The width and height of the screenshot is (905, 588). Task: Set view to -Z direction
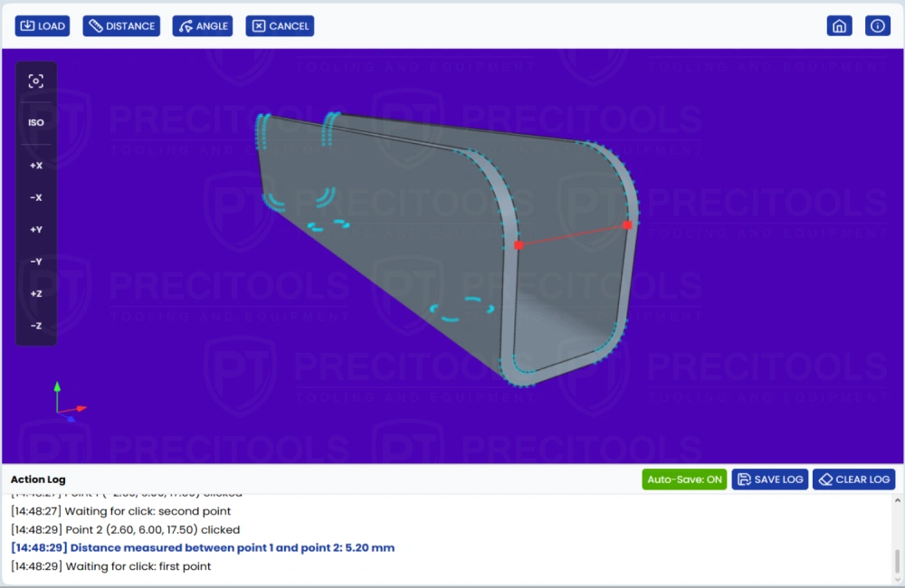[x=36, y=326]
